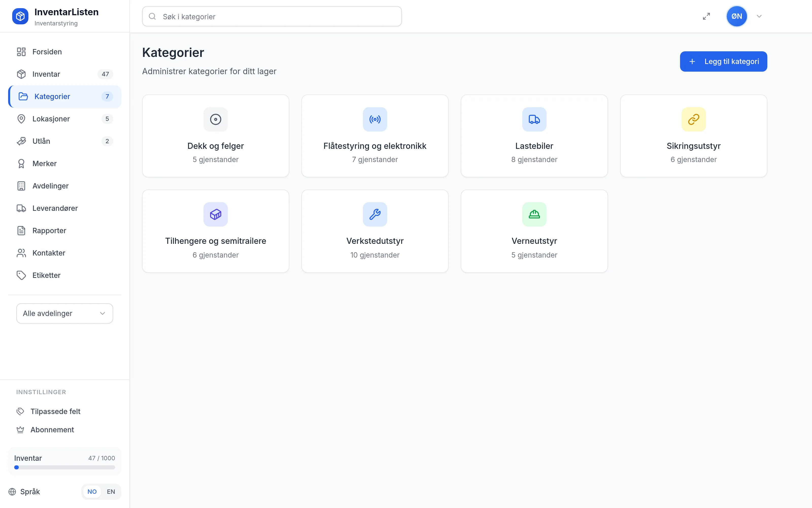Go to Forsiden in sidebar
The width and height of the screenshot is (812, 508).
tap(65, 52)
